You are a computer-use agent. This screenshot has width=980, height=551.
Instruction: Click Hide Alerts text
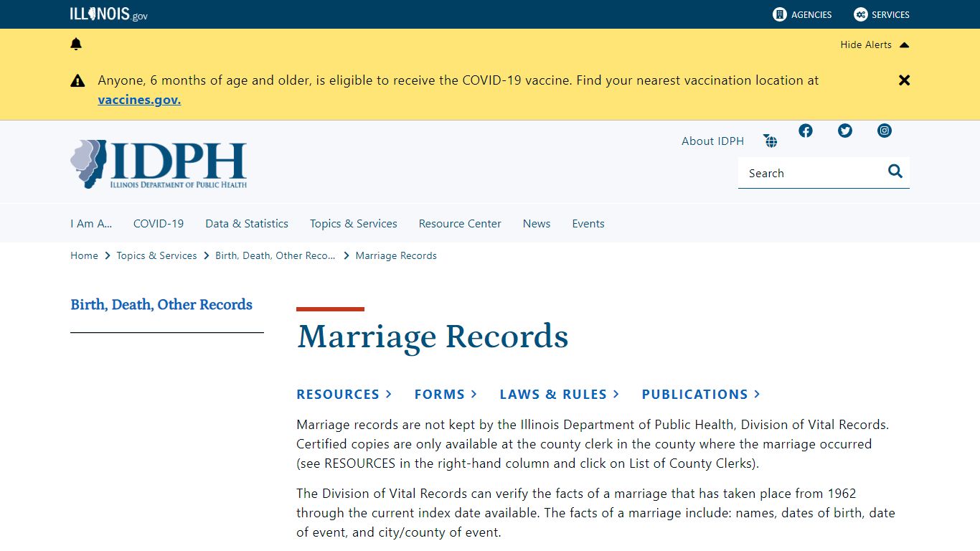click(866, 44)
